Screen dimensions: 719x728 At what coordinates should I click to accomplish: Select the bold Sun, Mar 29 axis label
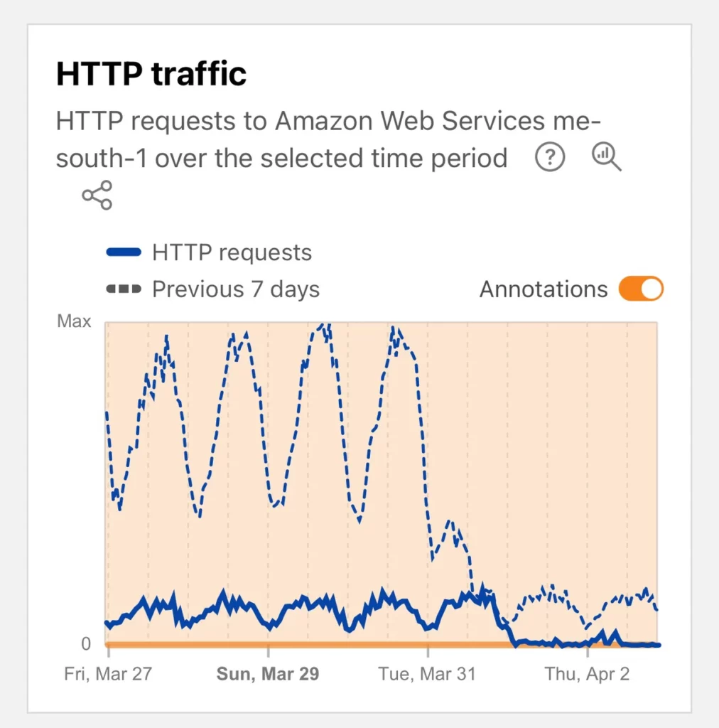(x=268, y=674)
